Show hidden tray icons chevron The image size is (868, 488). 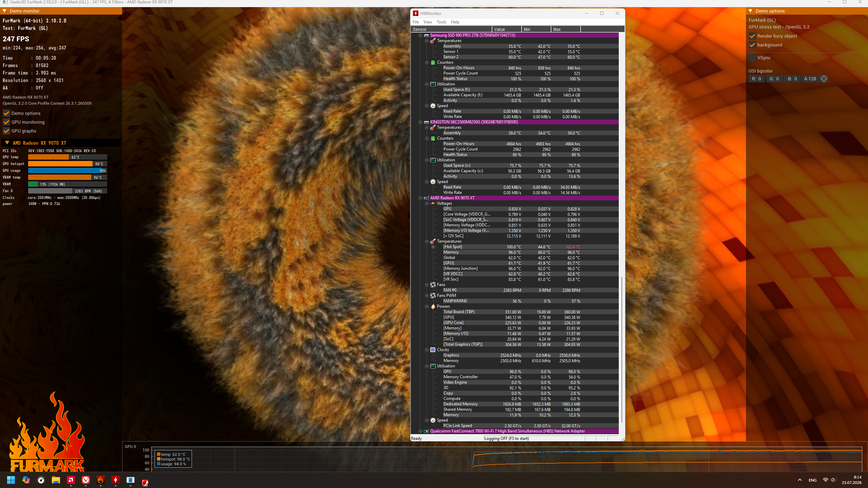pyautogui.click(x=800, y=480)
